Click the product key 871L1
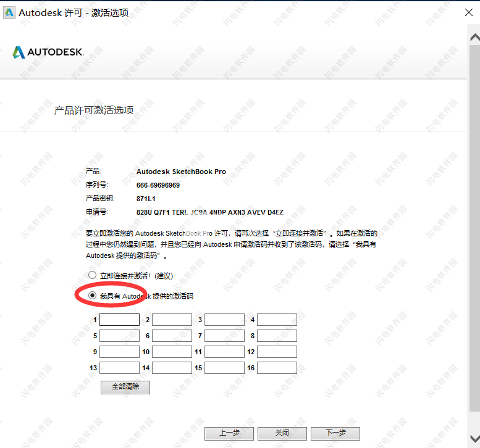This screenshot has height=448, width=480. (x=146, y=199)
